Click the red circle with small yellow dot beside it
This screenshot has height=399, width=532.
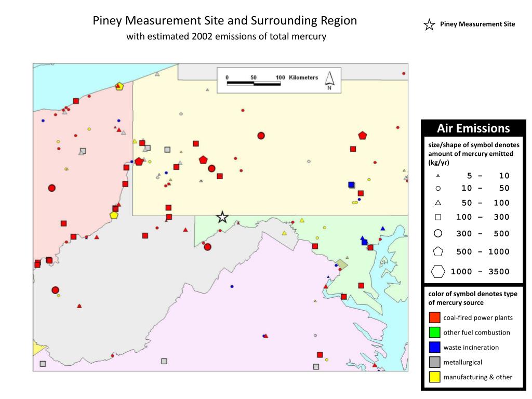55,290
